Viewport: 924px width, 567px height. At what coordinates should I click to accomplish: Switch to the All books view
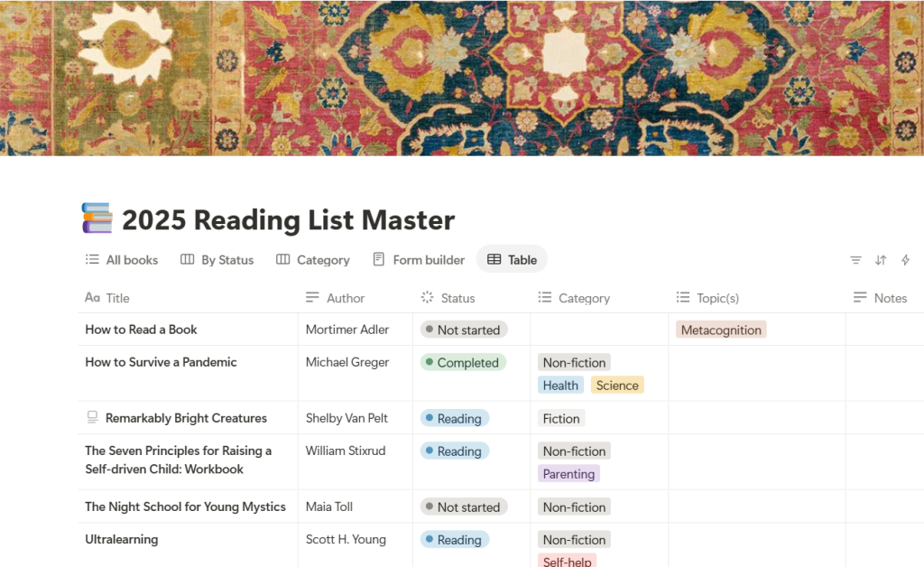coord(122,260)
